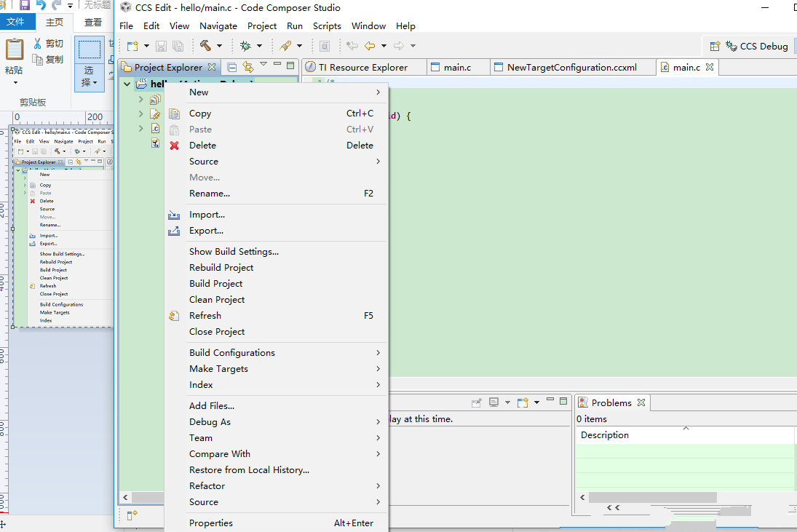This screenshot has width=797, height=532.
Task: Toggle Link with Editor in Project Explorer
Action: pyautogui.click(x=248, y=66)
